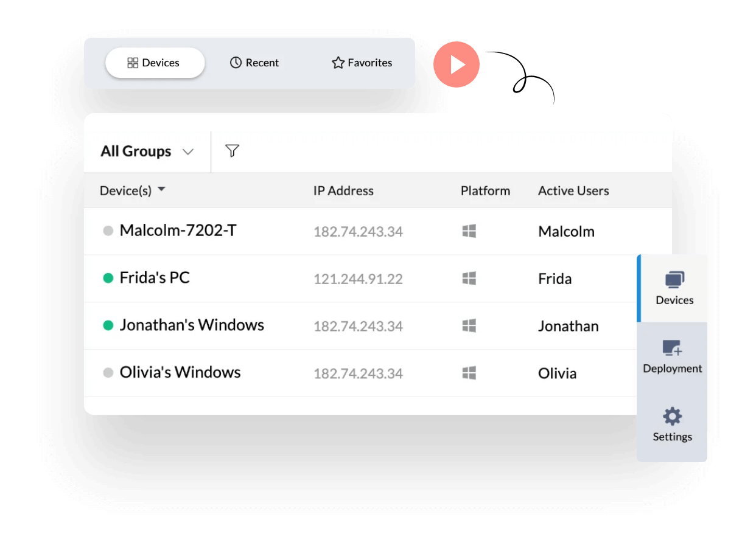Sort by Device(s) column arrow
Viewport: 756px width, 551px height.
click(x=161, y=190)
